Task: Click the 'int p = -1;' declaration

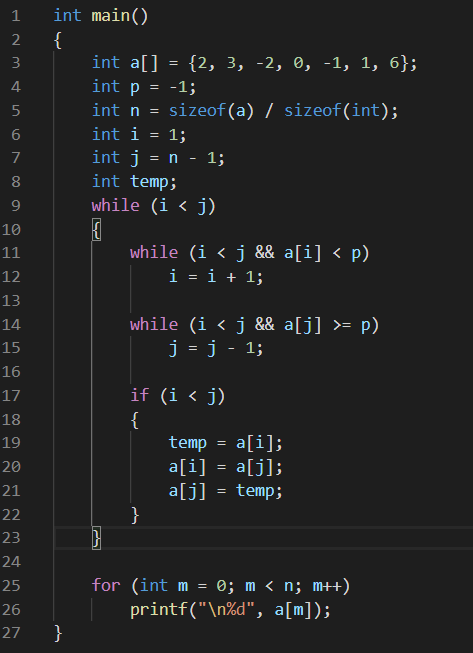Action: point(144,87)
